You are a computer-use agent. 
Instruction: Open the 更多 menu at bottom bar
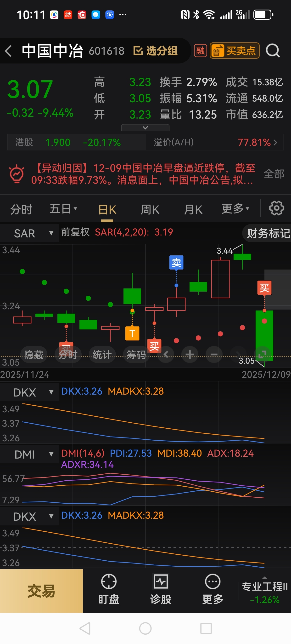pyautogui.click(x=213, y=589)
